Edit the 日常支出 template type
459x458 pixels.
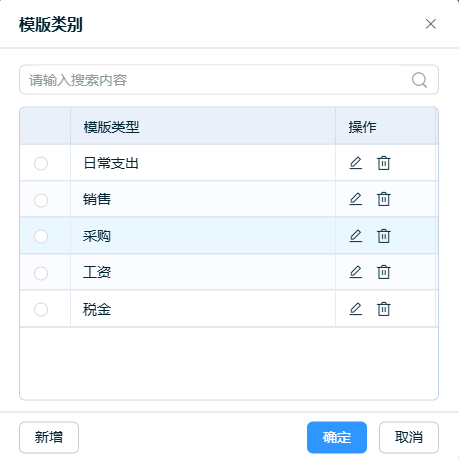pos(356,163)
